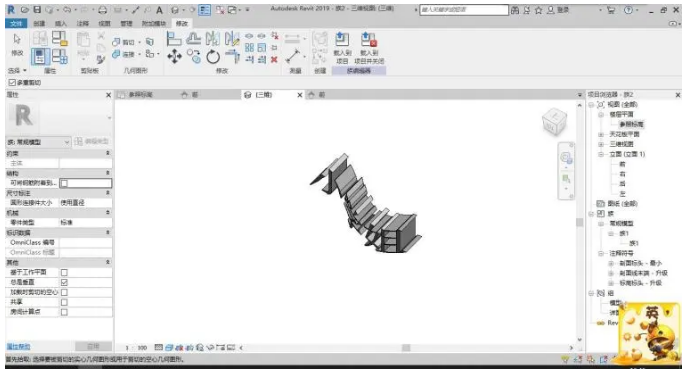
Task: Uncheck the 多重剪切 checkbox in options bar
Action: pos(12,83)
